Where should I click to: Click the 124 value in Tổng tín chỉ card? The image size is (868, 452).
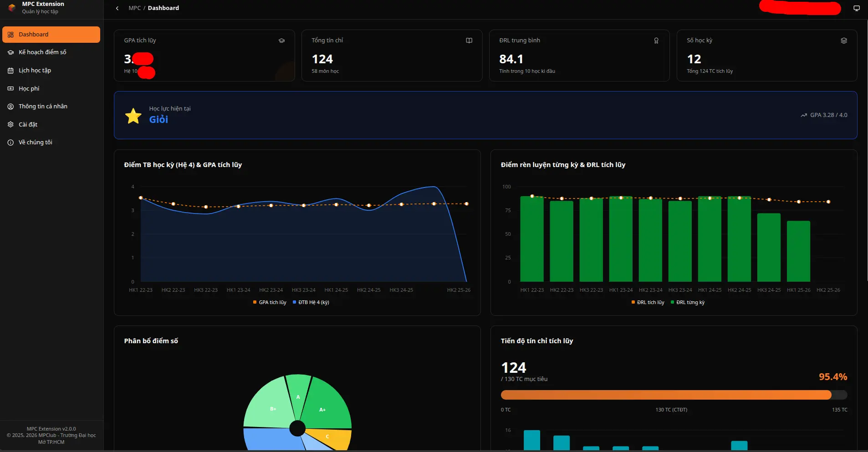coord(322,59)
